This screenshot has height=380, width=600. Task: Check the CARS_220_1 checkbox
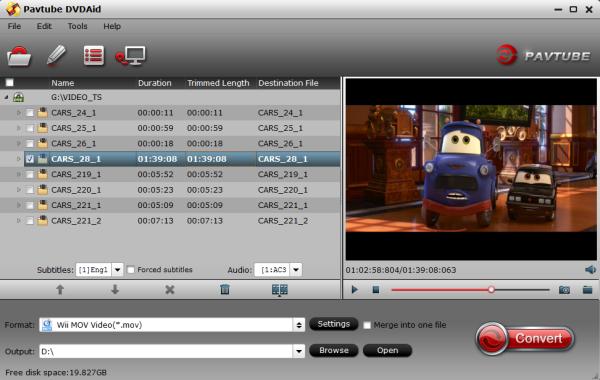pyautogui.click(x=29, y=190)
